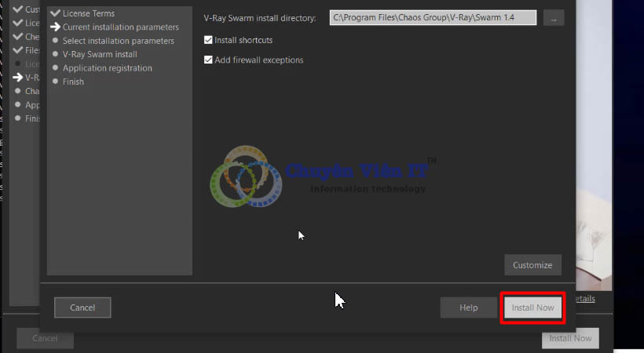Click the dimmed Install Now button in background window
The height and width of the screenshot is (353, 644).
pos(570,338)
